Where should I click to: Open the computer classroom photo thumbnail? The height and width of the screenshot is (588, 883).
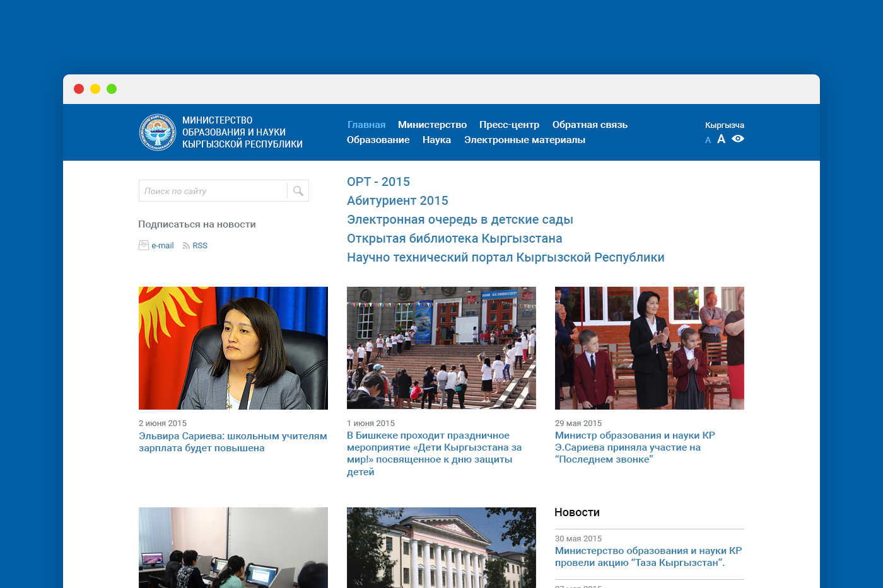(233, 548)
